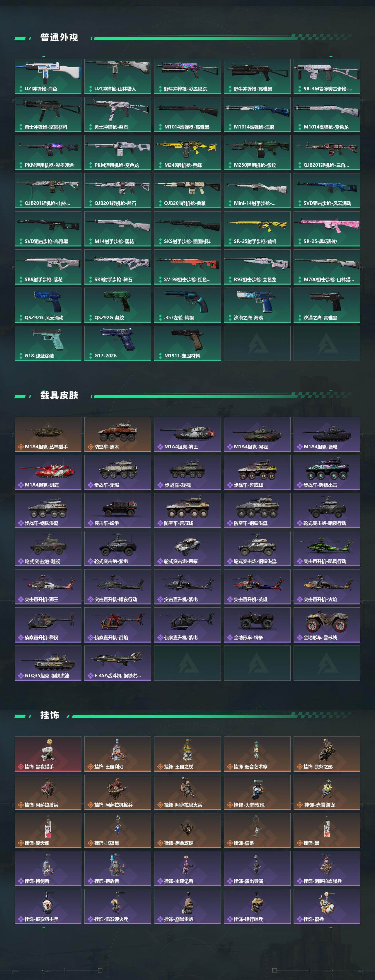Select the 步战车-鳄鳄出击 vehicle skin

tap(327, 472)
